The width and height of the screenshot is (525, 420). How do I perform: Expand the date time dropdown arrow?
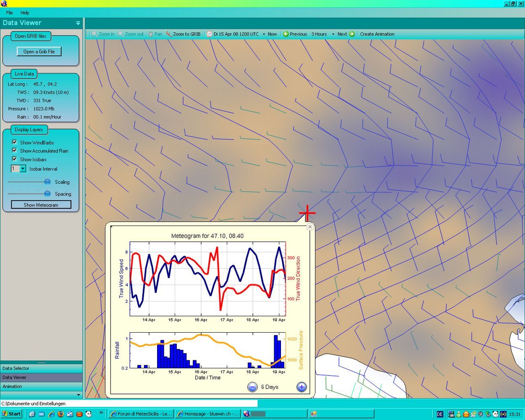pos(264,34)
